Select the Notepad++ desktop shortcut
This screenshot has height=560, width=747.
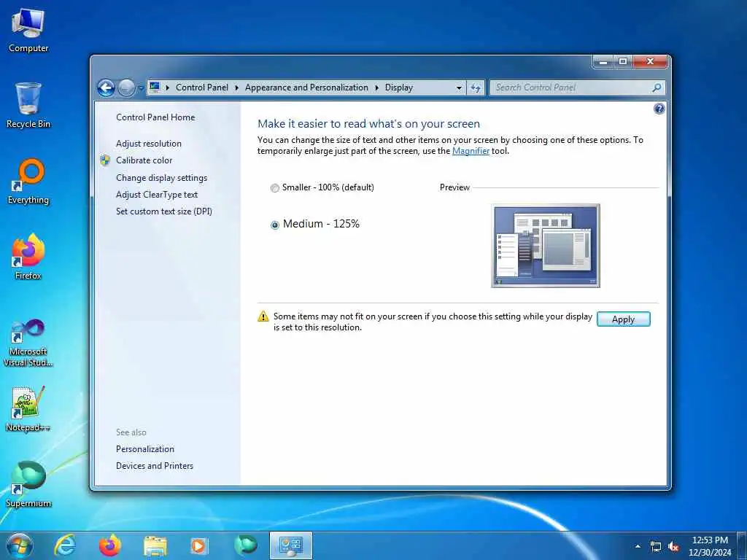pos(28,409)
